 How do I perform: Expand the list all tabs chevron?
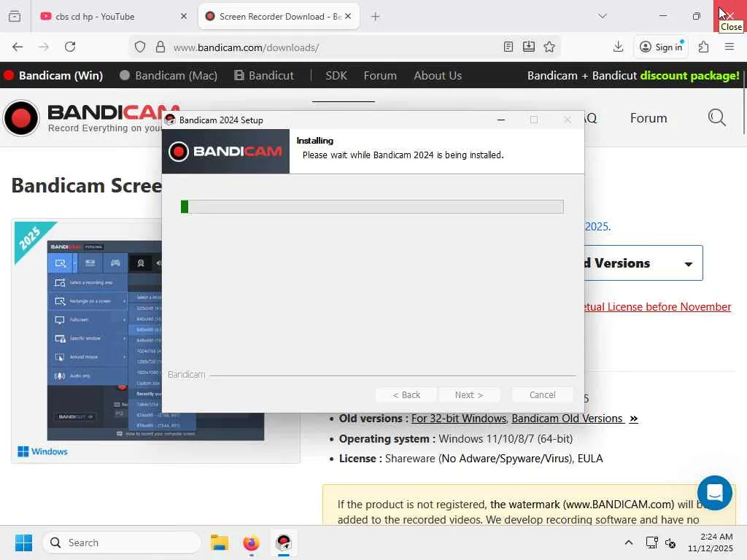(x=603, y=16)
